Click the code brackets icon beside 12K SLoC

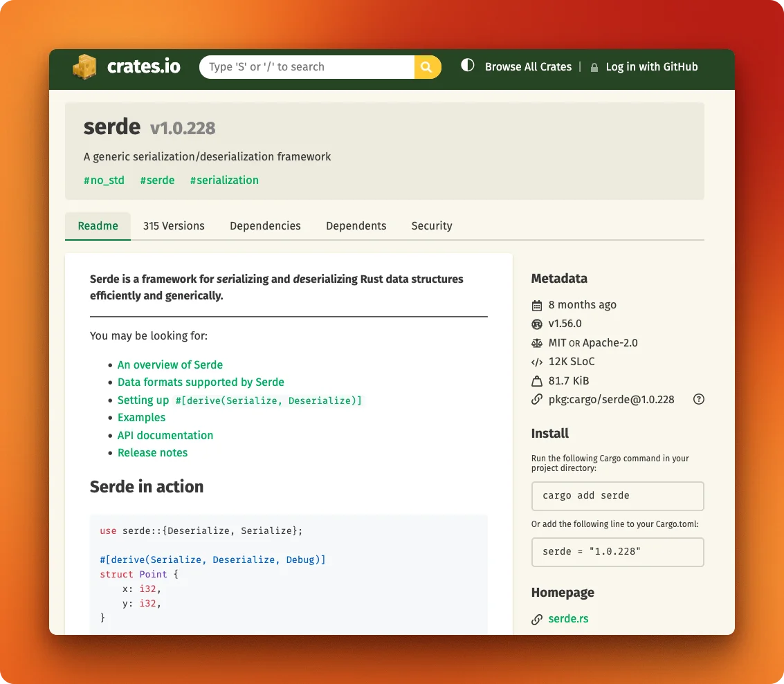pyautogui.click(x=537, y=362)
